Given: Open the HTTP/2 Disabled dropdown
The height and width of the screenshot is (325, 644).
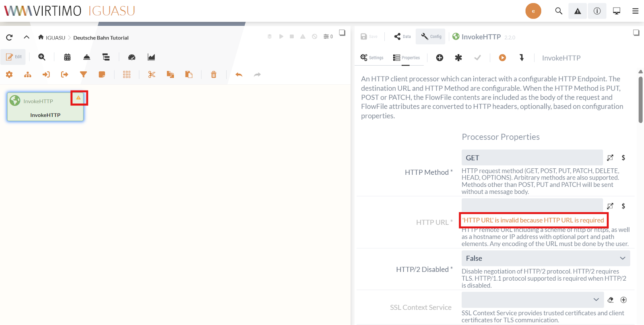Looking at the screenshot, I should coord(545,258).
